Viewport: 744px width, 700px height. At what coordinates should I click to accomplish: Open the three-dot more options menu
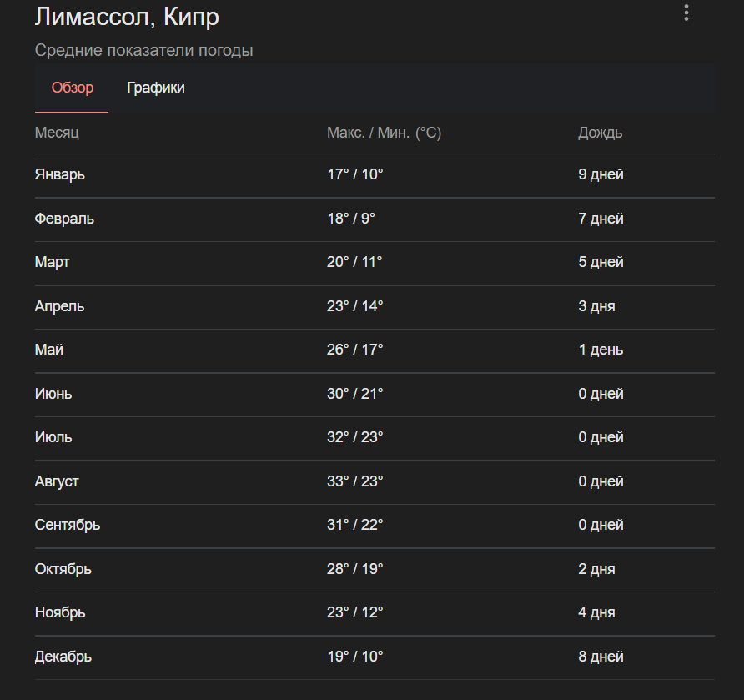(686, 13)
